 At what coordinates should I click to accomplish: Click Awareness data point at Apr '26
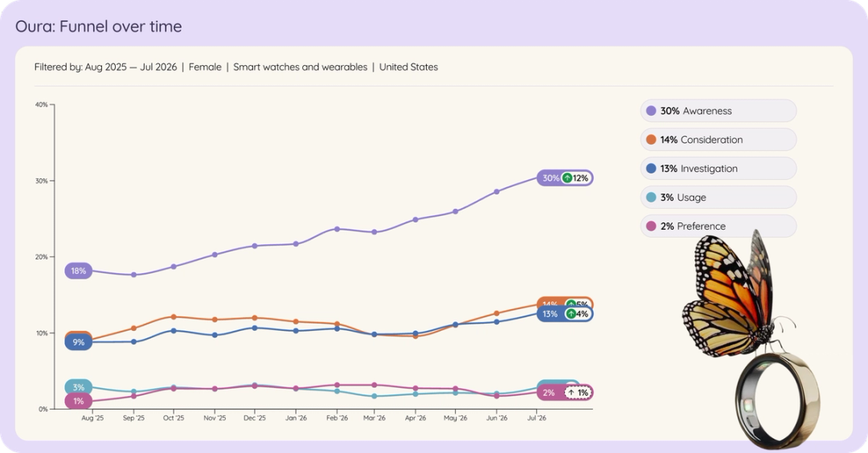tap(416, 219)
